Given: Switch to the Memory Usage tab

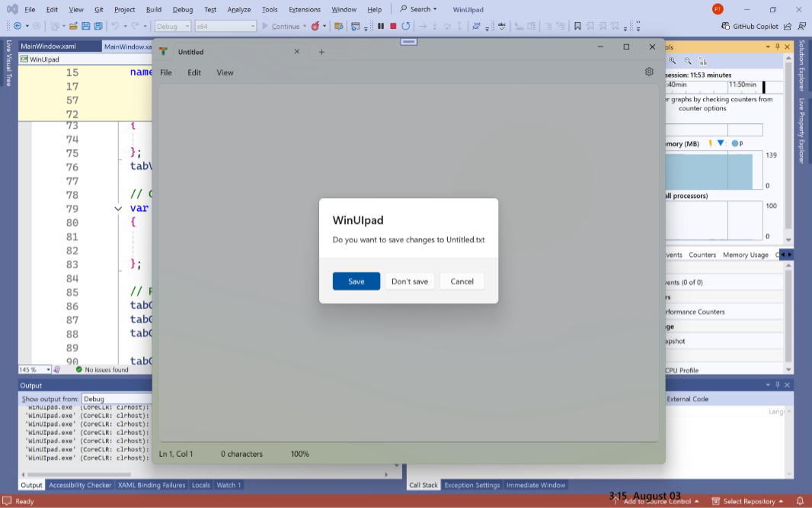Looking at the screenshot, I should (745, 254).
